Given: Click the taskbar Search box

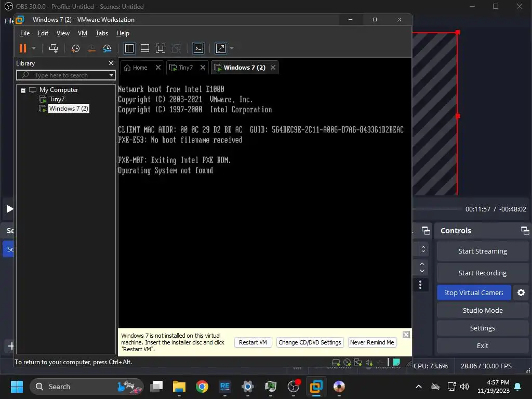Looking at the screenshot, I should pyautogui.click(x=87, y=387).
